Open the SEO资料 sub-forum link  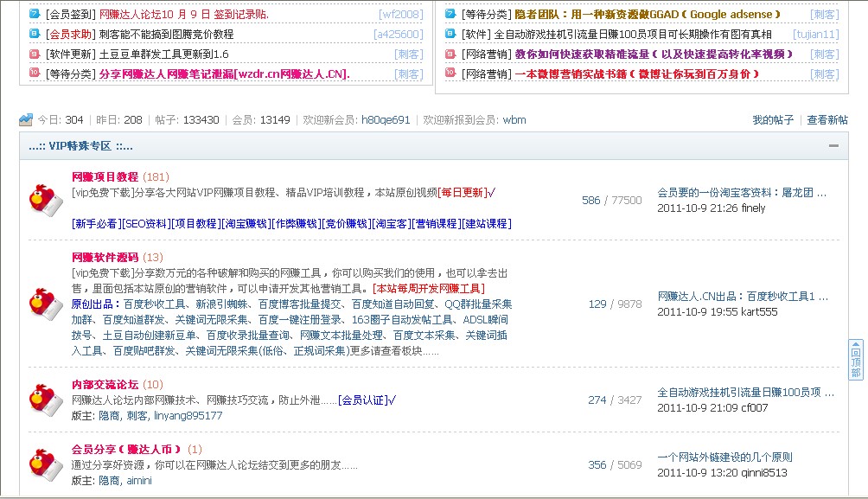point(145,223)
